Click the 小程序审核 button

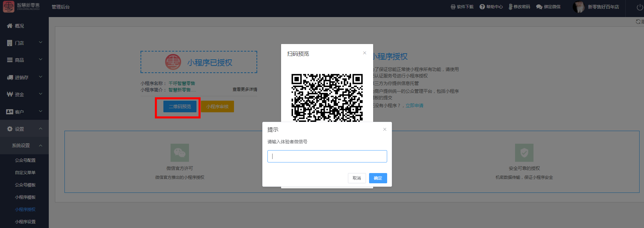[217, 106]
